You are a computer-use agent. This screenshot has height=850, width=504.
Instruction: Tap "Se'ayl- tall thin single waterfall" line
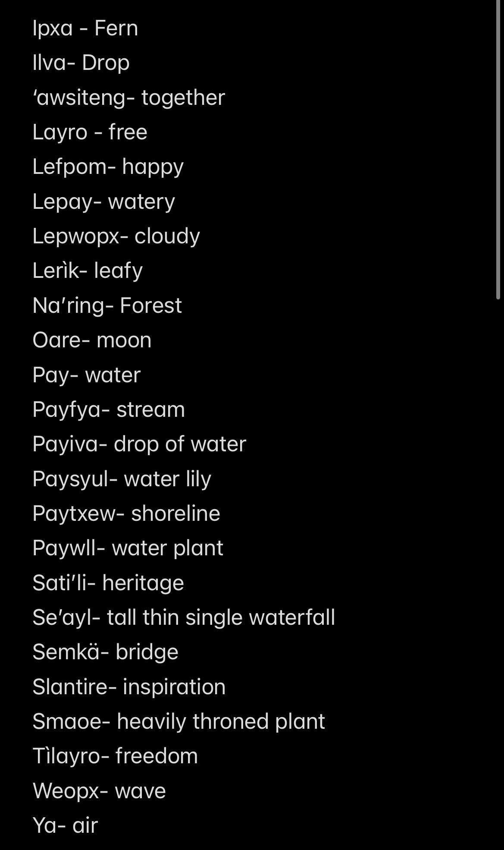tap(184, 617)
